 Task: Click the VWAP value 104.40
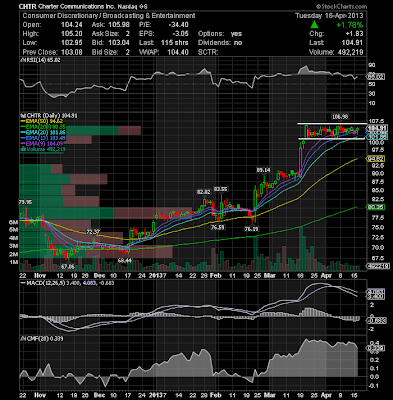click(x=178, y=52)
